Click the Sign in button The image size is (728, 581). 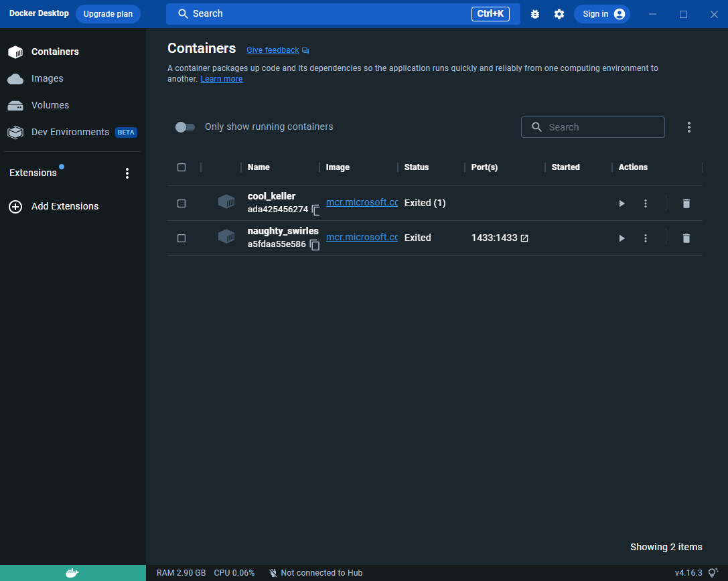pos(601,14)
